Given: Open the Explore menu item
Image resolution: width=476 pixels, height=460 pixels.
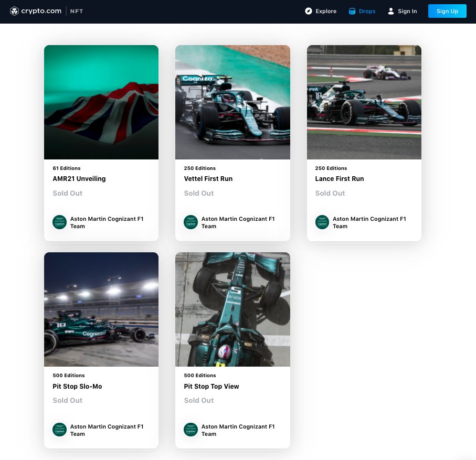Looking at the screenshot, I should pyautogui.click(x=325, y=10).
